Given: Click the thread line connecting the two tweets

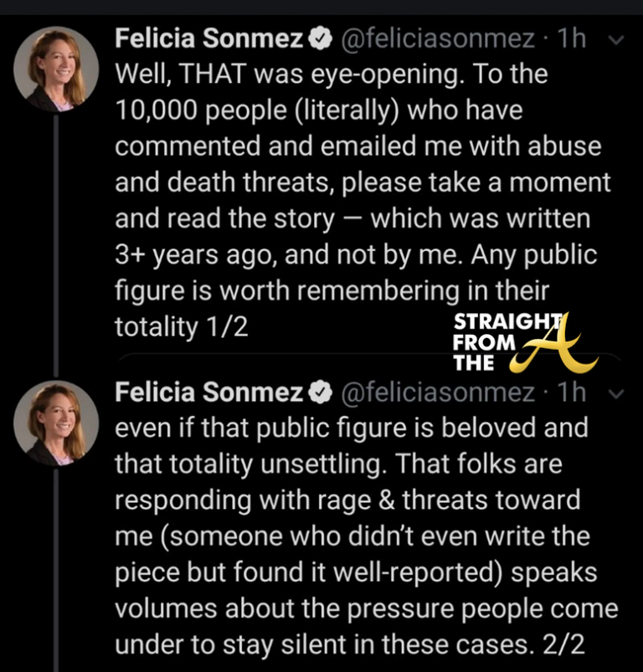Looking at the screenshot, I should point(56,243).
